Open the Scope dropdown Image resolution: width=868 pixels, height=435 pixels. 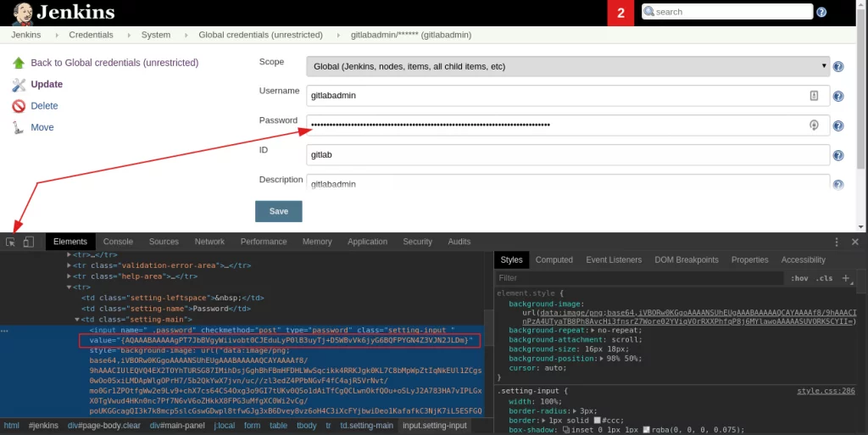tap(568, 66)
